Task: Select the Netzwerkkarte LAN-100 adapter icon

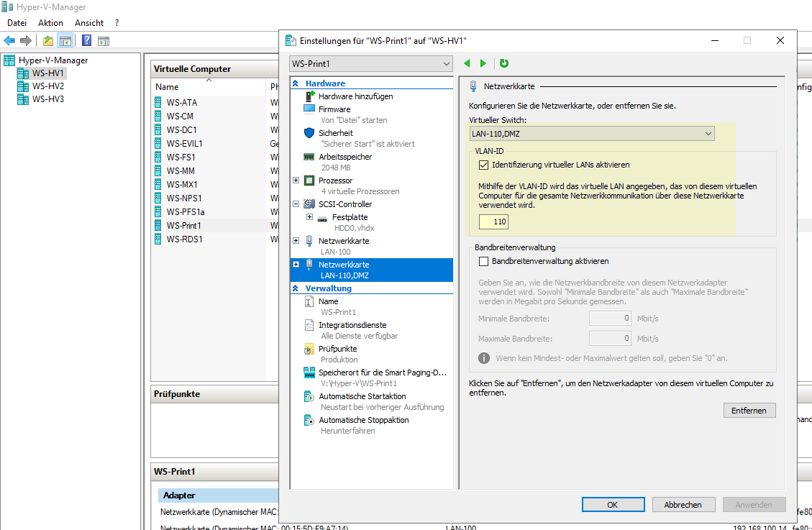Action: [309, 241]
